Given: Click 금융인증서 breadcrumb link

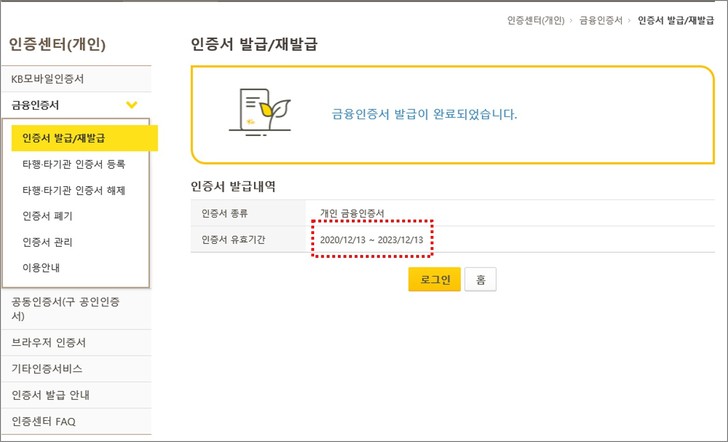Looking at the screenshot, I should [601, 20].
